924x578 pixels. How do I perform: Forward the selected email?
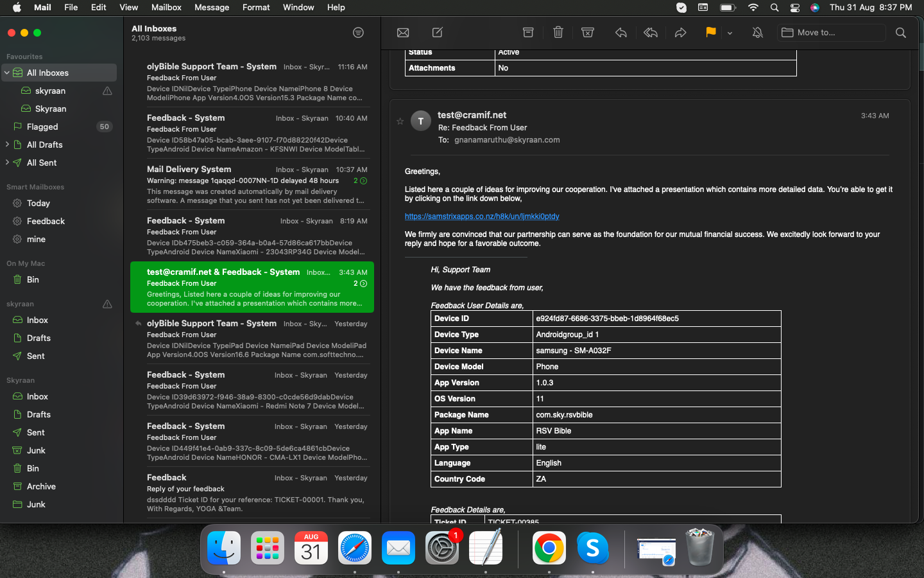click(x=681, y=32)
